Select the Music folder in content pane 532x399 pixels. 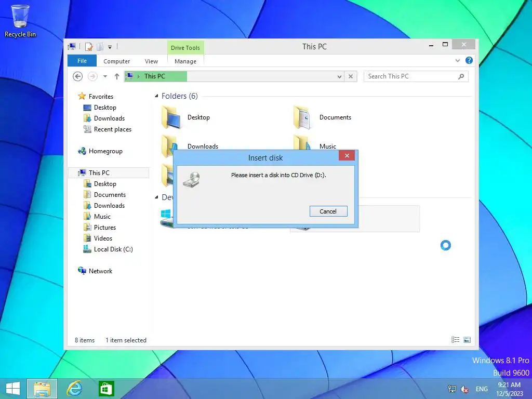point(328,146)
